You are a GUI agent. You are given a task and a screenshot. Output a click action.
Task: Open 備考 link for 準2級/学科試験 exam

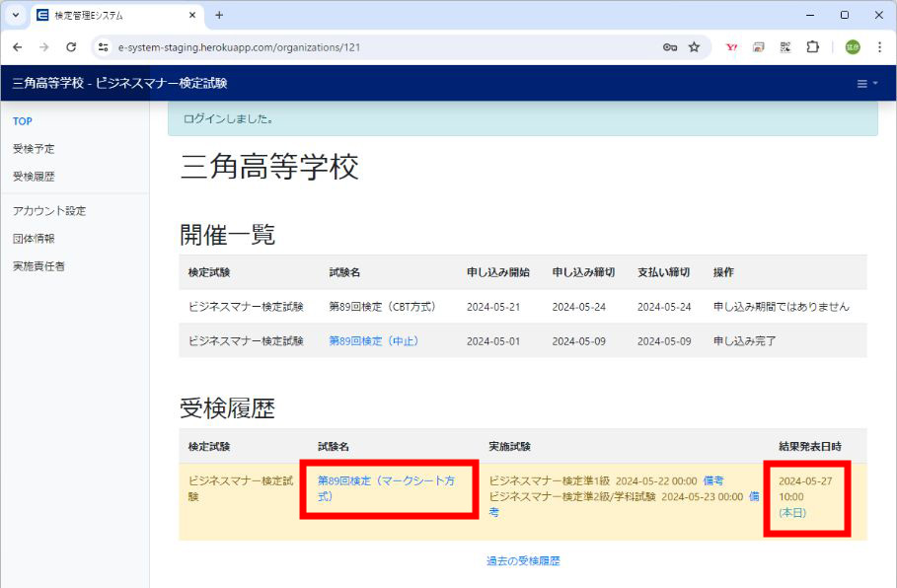[754, 496]
